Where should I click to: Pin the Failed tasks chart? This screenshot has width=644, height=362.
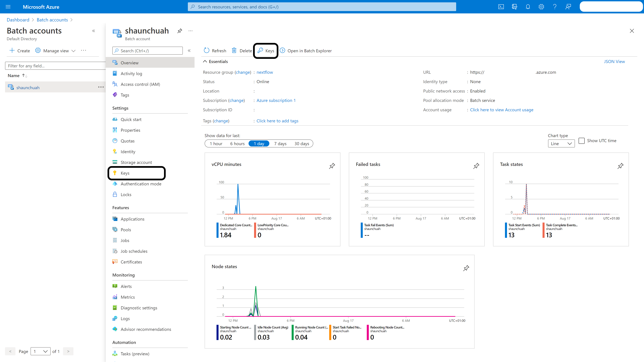pyautogui.click(x=476, y=166)
